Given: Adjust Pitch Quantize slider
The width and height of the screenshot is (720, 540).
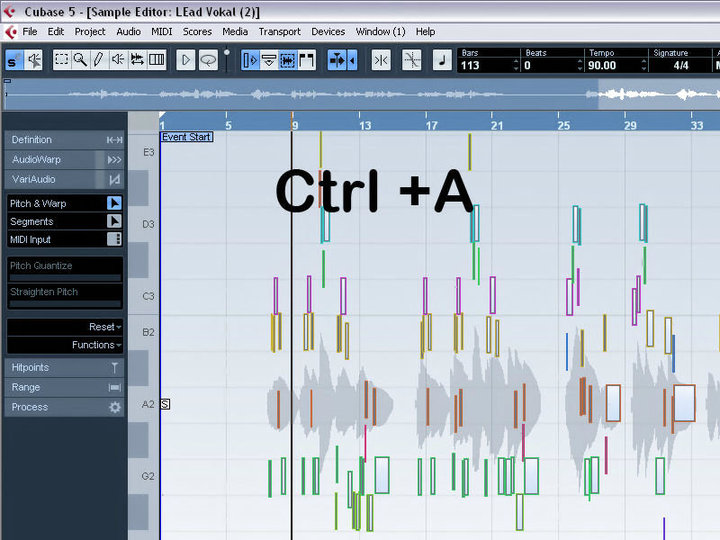Looking at the screenshot, I should (65, 277).
